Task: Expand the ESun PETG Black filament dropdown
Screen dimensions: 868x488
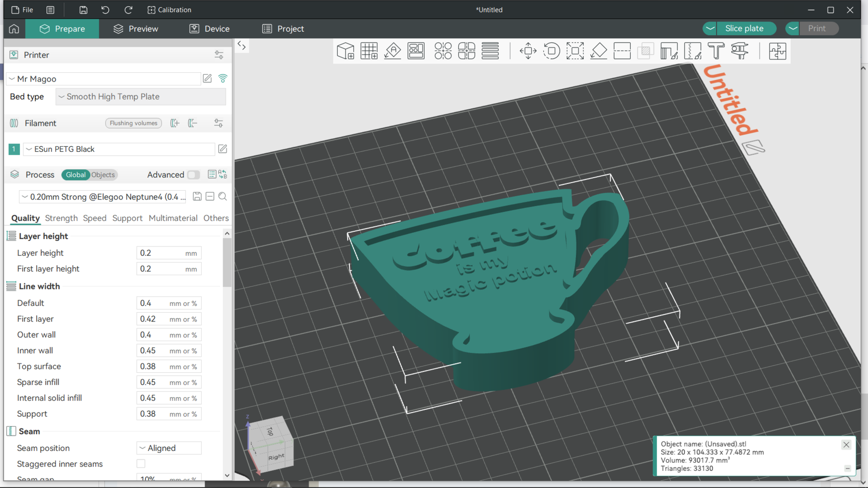Action: 119,149
